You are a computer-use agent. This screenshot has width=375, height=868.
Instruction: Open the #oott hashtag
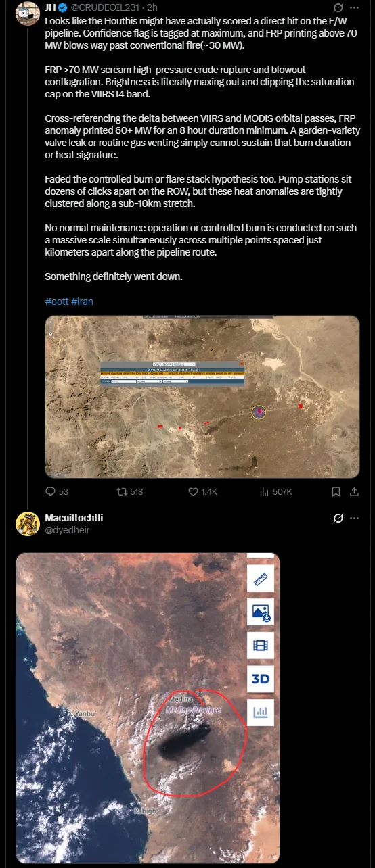56,302
